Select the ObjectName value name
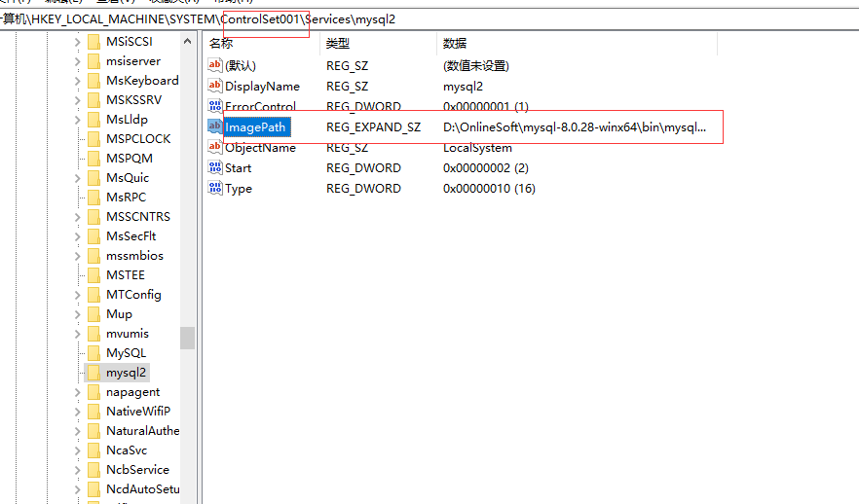The image size is (859, 504). tap(260, 147)
